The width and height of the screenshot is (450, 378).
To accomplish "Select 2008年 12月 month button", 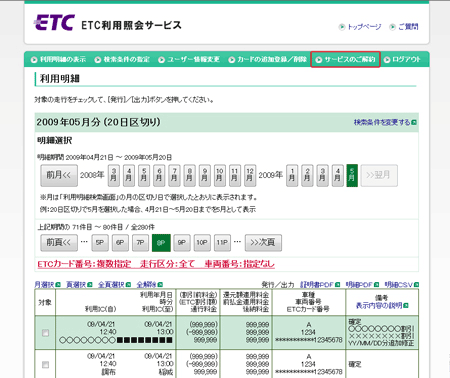I will [x=250, y=175].
